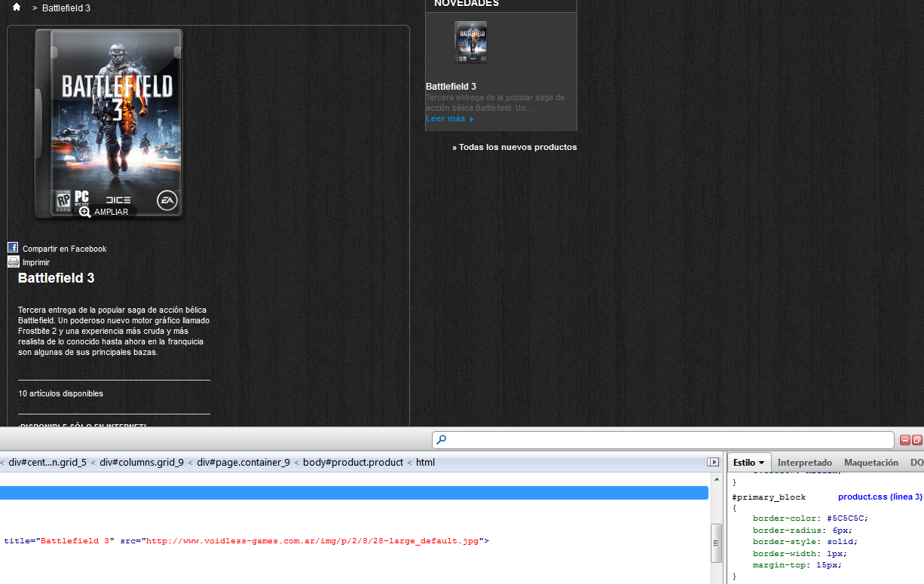Click the Imprimir link

pos(36,262)
